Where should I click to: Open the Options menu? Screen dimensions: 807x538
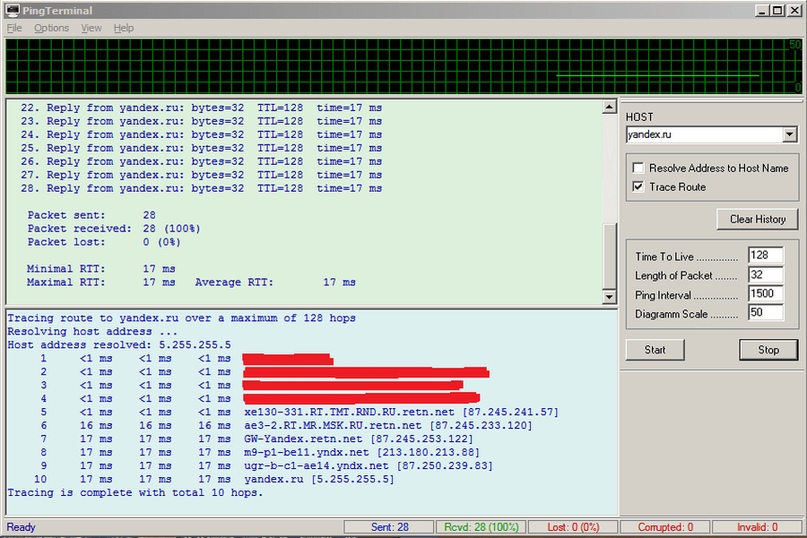pyautogui.click(x=51, y=28)
